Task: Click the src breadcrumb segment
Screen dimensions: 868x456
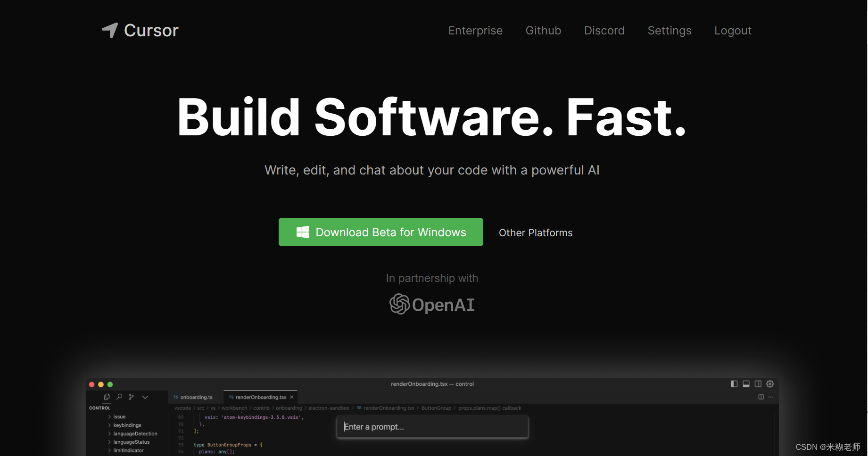Action: click(200, 408)
